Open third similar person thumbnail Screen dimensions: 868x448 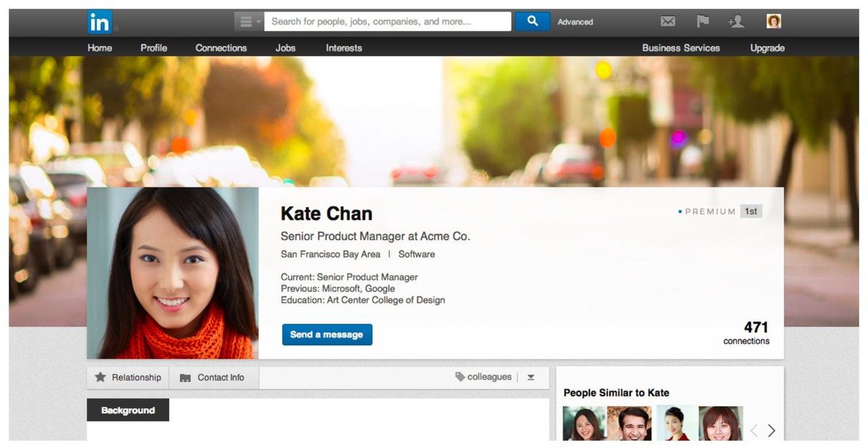point(677,424)
